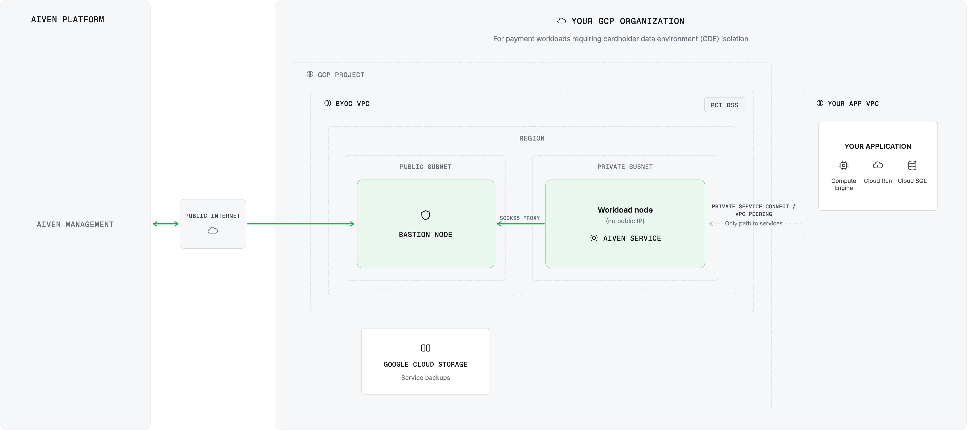Click the (no public IP) note

[625, 221]
